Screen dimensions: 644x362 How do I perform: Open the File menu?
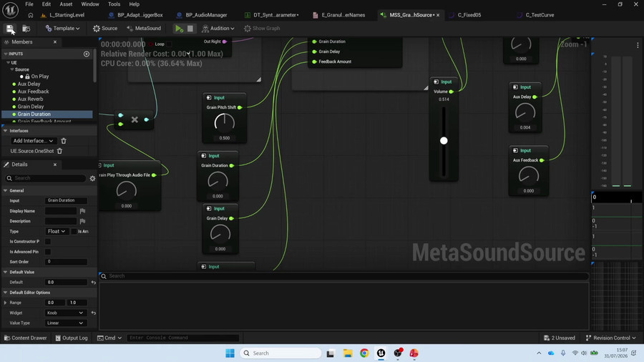29,4
